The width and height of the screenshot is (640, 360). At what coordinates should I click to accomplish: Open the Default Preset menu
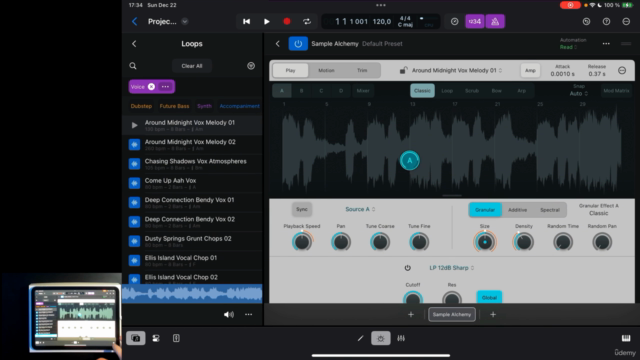coord(382,44)
